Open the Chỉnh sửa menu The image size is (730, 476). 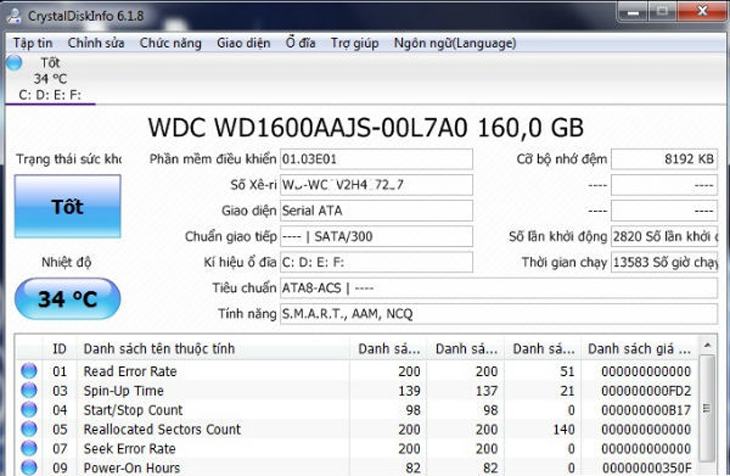pyautogui.click(x=96, y=43)
